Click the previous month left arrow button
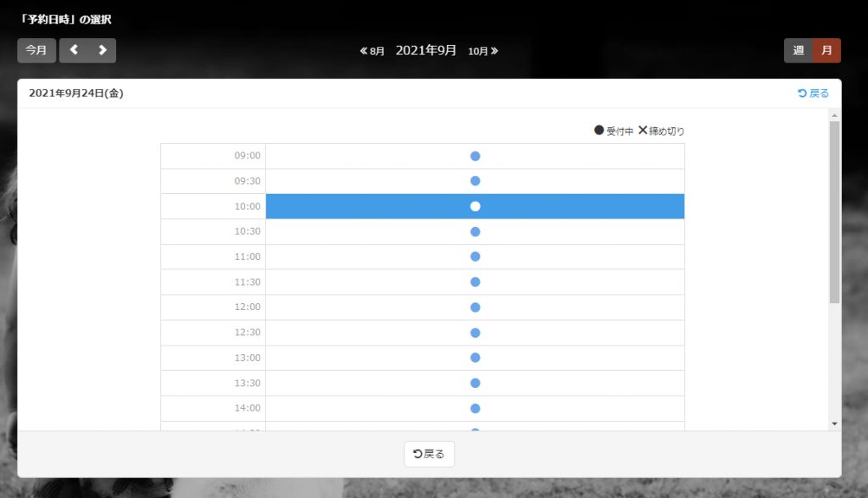The height and width of the screenshot is (498, 868). [74, 50]
